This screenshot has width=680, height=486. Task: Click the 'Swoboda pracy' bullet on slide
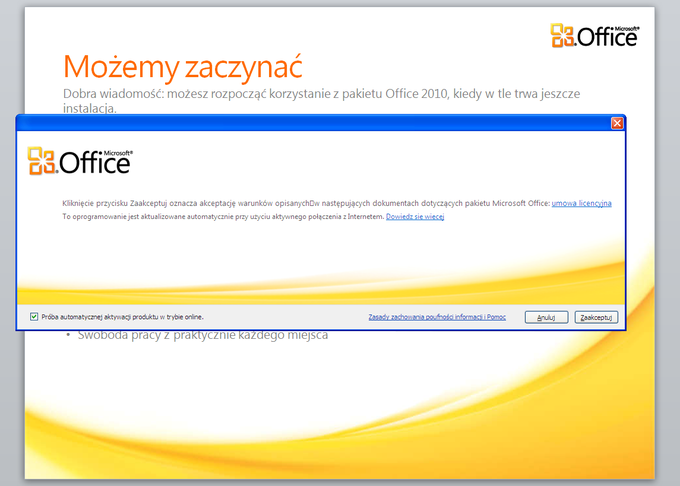(x=203, y=335)
